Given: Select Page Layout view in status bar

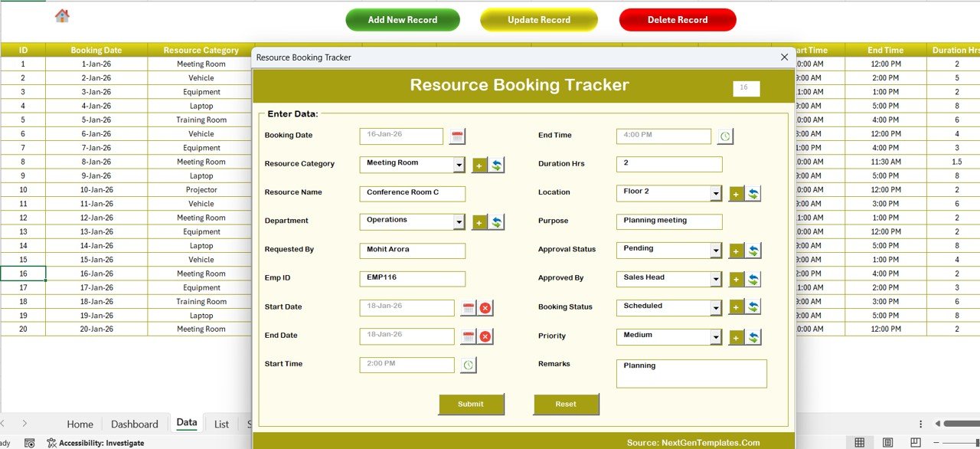Looking at the screenshot, I should (887, 442).
